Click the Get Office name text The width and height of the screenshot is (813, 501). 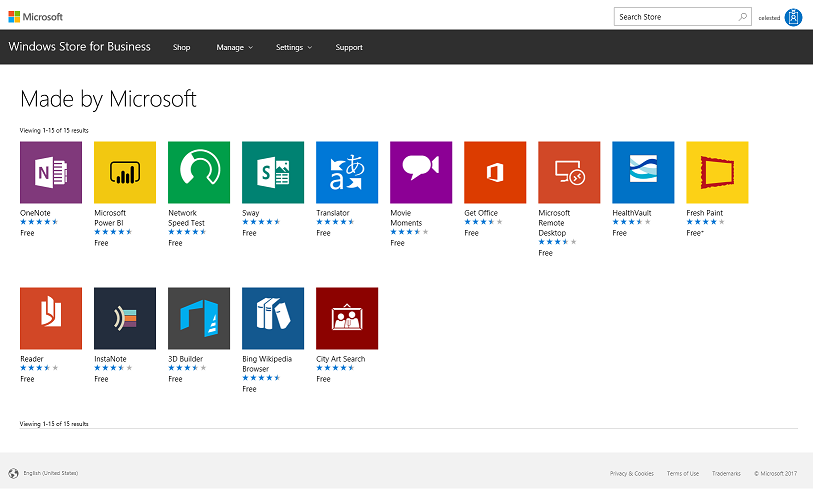[481, 213]
